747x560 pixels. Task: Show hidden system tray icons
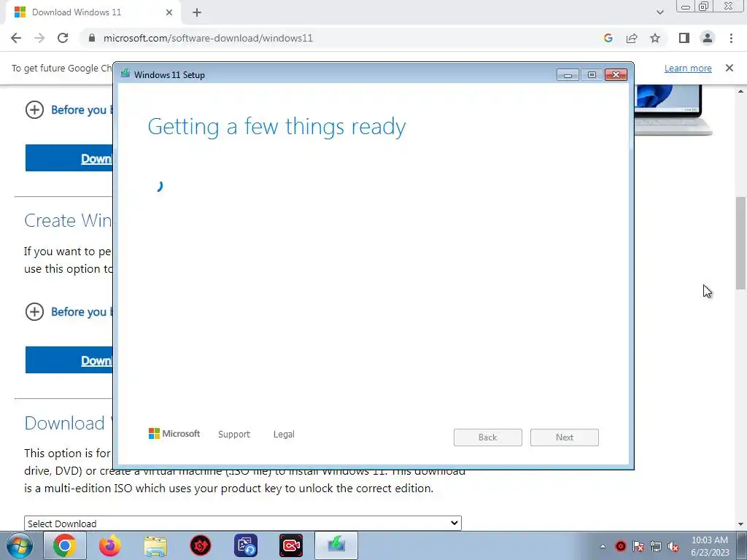click(603, 546)
